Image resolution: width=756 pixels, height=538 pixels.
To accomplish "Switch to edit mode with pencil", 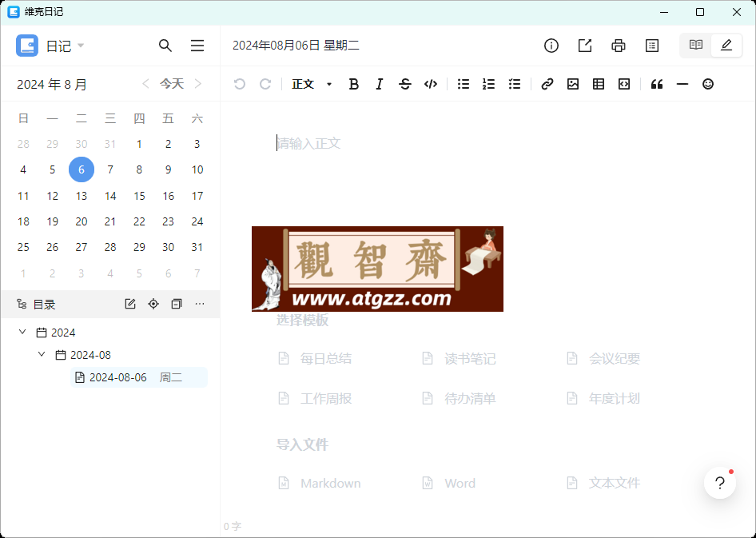I will (726, 46).
